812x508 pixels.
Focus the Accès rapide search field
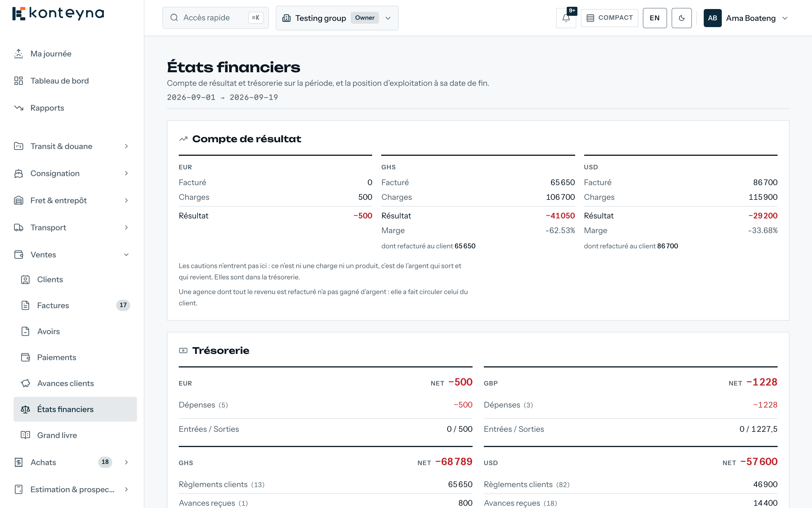point(215,17)
